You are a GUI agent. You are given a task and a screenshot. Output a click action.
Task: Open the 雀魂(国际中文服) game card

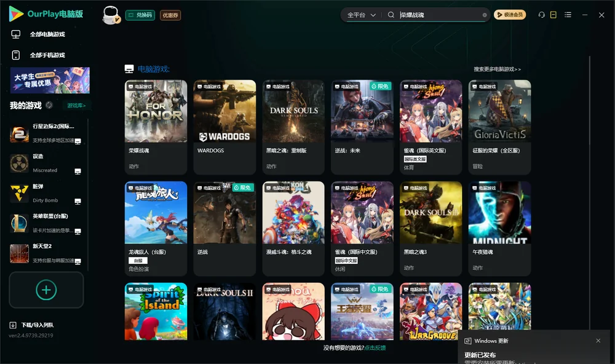click(x=362, y=229)
